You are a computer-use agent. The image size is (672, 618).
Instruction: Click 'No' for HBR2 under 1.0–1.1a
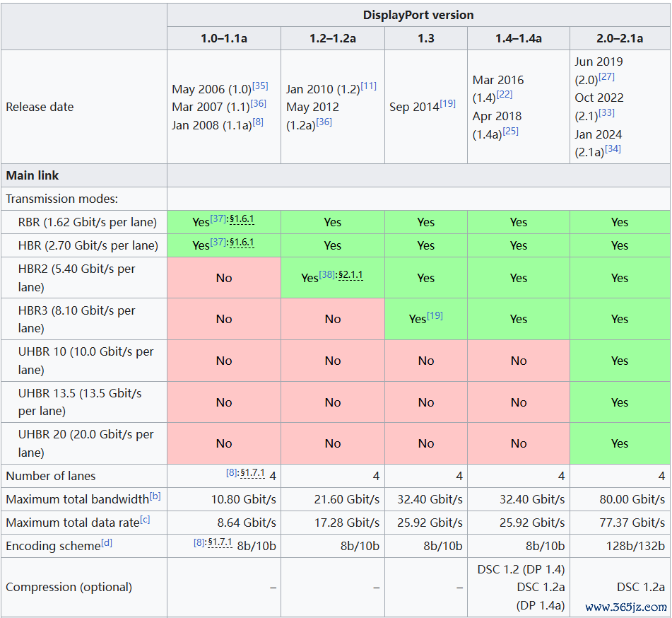pyautogui.click(x=224, y=278)
